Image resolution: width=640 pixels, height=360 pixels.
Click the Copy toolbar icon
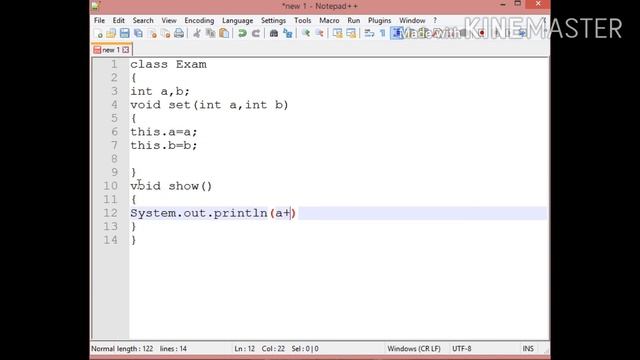pos(210,33)
